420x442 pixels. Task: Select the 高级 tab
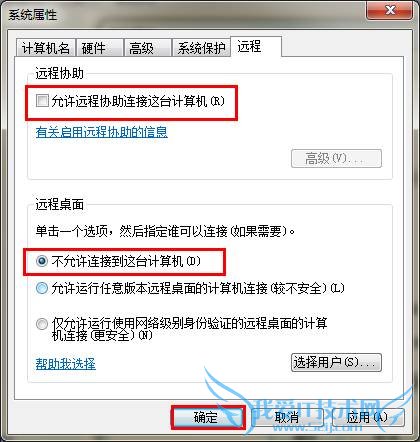click(x=147, y=48)
